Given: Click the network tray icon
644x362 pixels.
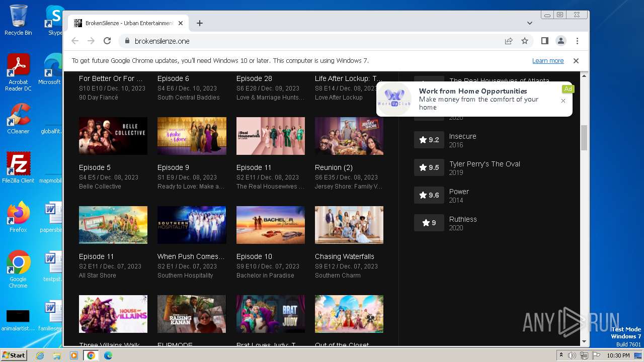Looking at the screenshot, I should tap(584, 355).
